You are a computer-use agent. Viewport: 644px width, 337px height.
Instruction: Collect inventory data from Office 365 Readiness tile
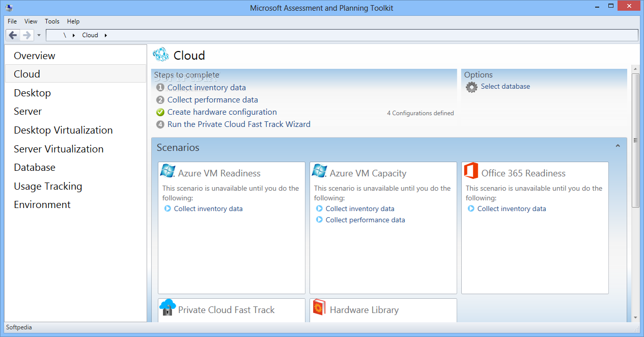(x=512, y=209)
